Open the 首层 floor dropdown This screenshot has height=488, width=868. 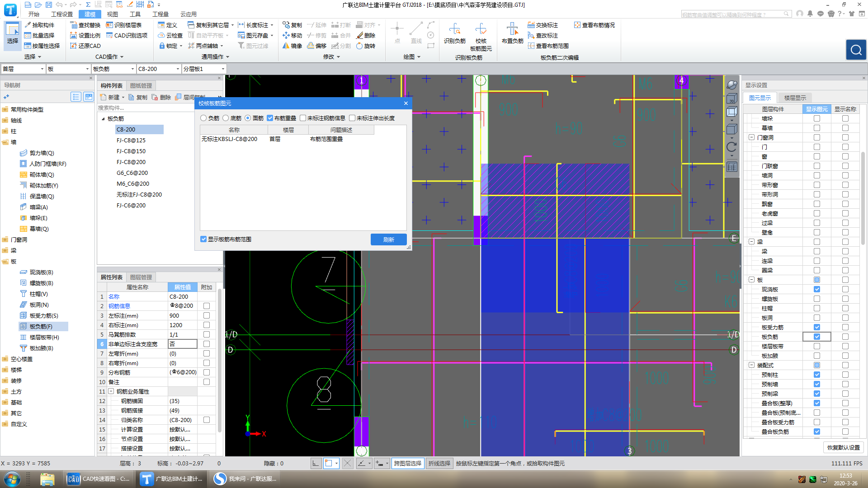click(x=23, y=69)
